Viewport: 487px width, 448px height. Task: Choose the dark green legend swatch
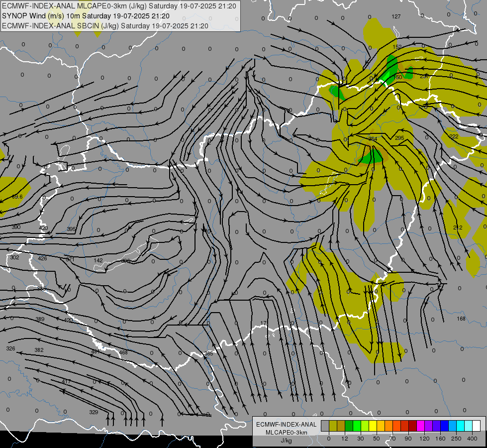349,426
